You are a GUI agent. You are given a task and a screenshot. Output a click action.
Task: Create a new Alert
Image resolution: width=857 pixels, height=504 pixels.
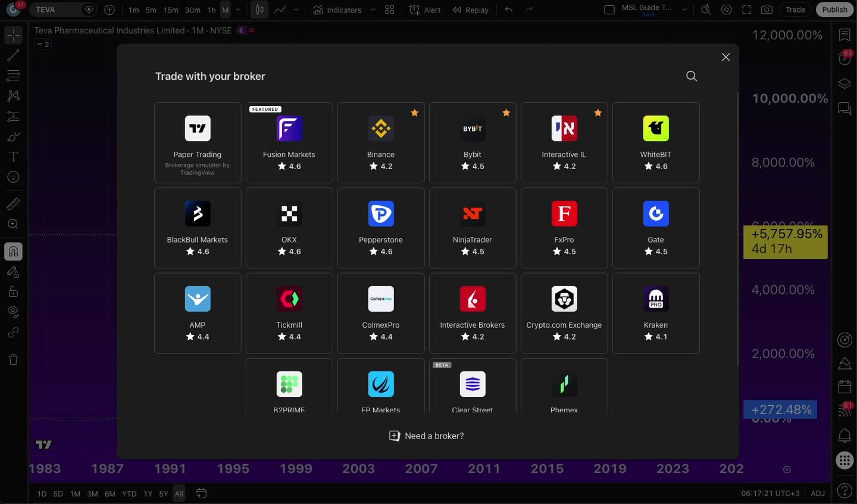tap(426, 10)
